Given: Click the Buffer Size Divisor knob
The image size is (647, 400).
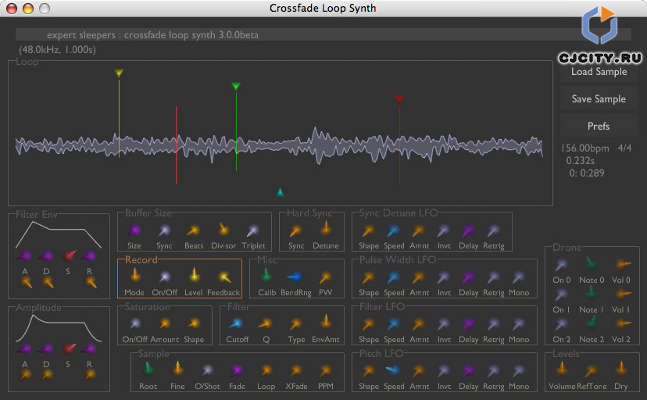Looking at the screenshot, I should (223, 229).
